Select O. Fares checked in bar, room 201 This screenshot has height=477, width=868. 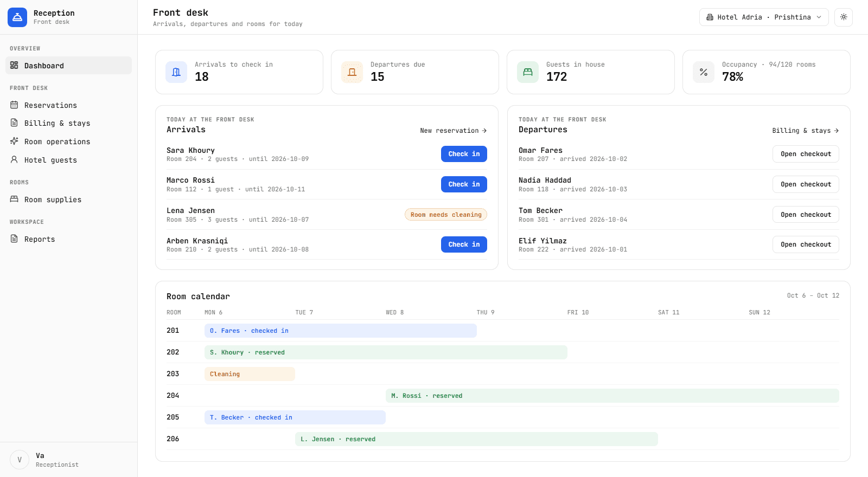pyautogui.click(x=341, y=331)
